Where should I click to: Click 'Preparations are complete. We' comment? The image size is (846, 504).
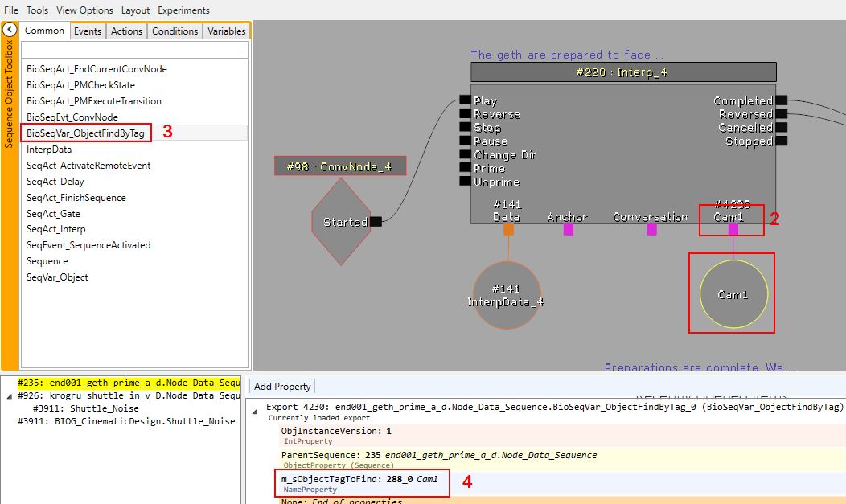pos(700,367)
